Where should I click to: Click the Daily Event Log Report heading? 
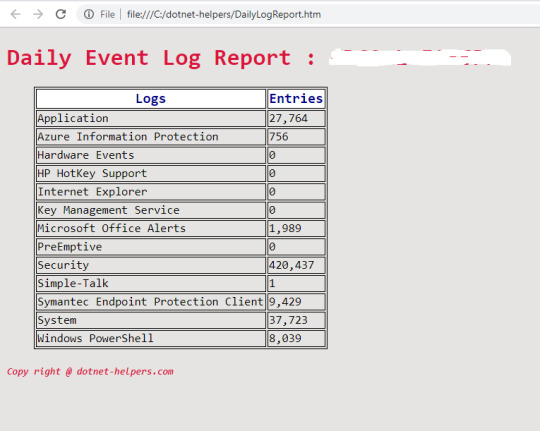point(161,58)
